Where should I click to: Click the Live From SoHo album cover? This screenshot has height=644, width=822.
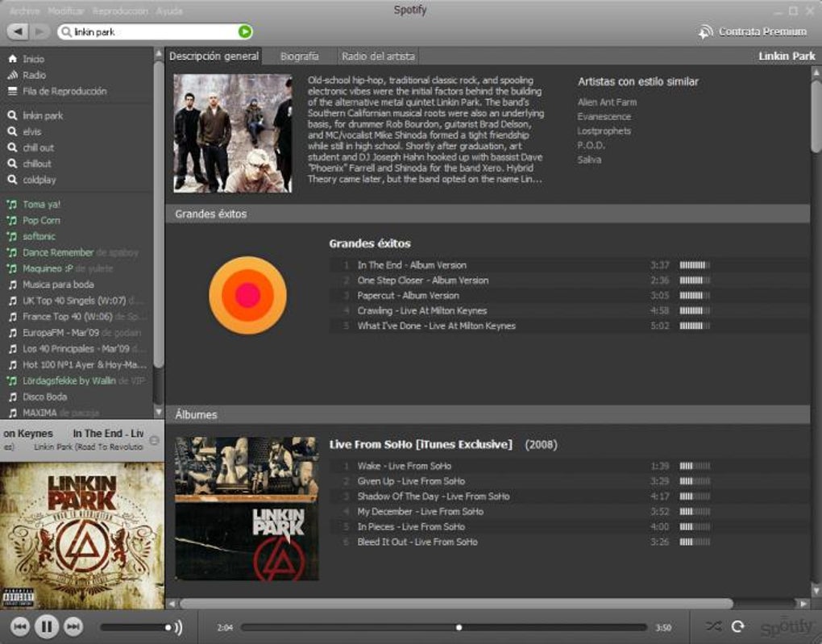pyautogui.click(x=247, y=508)
